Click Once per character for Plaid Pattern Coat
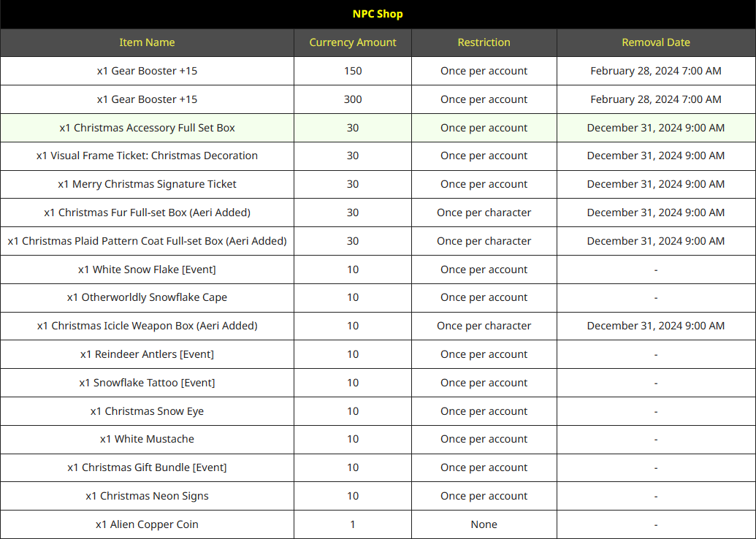 [484, 241]
